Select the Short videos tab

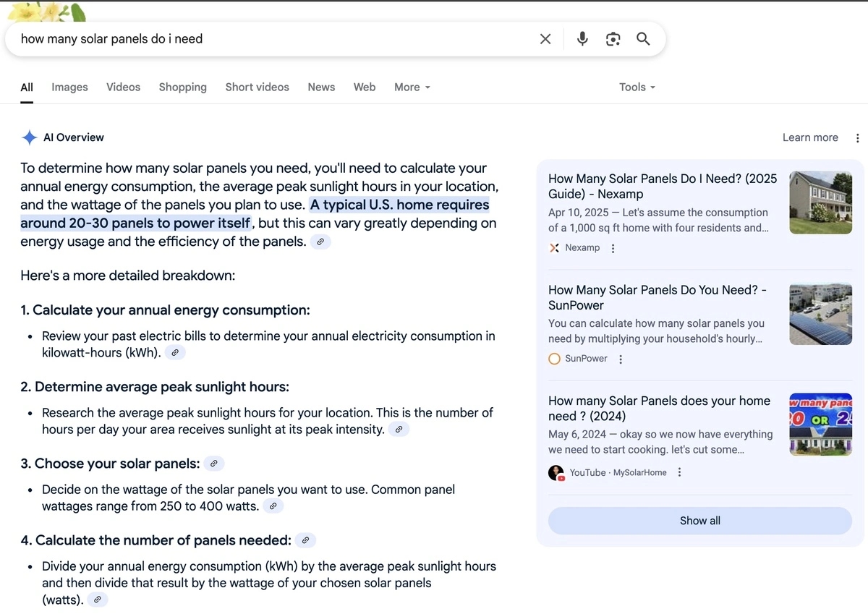(257, 87)
